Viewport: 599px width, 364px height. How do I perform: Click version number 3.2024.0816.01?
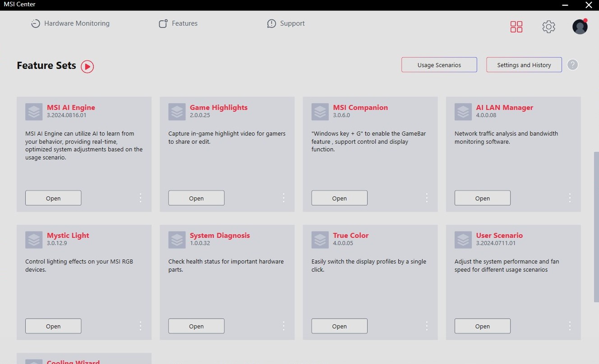[x=66, y=115]
